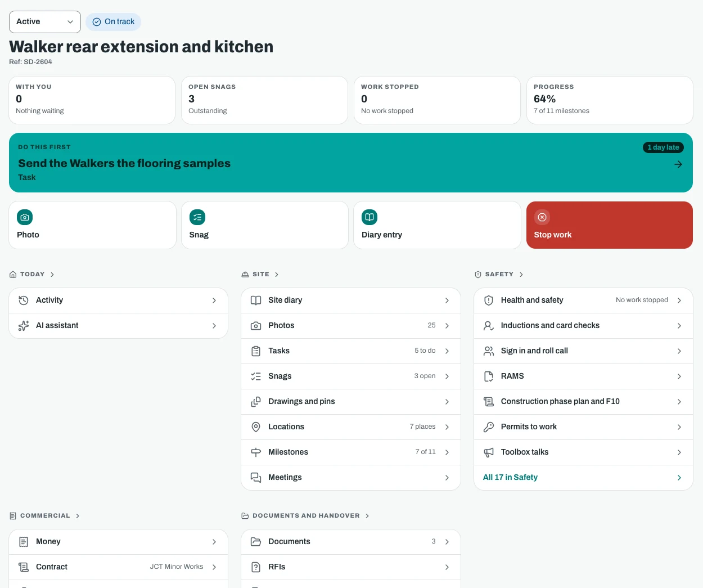Viewport: 703px width, 588px height.
Task: Click the checklist icon on Snag card
Action: tap(197, 217)
